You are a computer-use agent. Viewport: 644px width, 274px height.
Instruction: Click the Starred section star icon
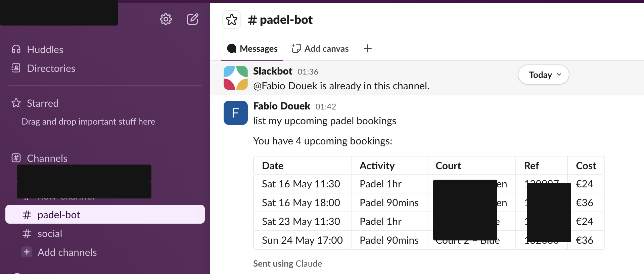(16, 103)
